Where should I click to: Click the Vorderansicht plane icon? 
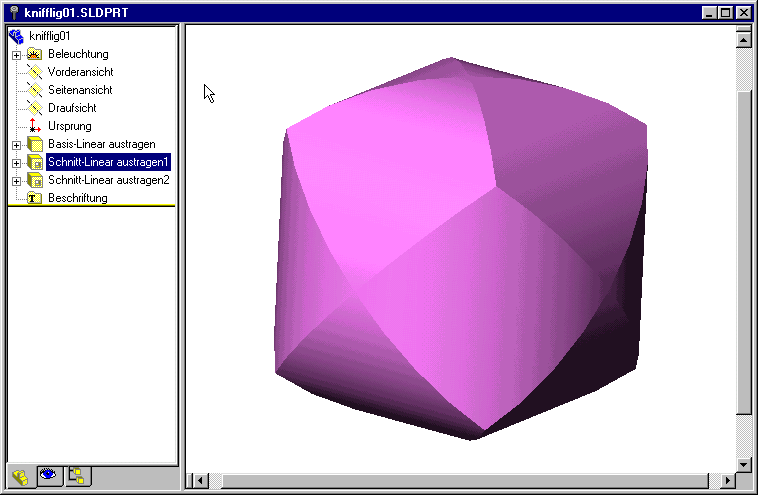pyautogui.click(x=34, y=72)
